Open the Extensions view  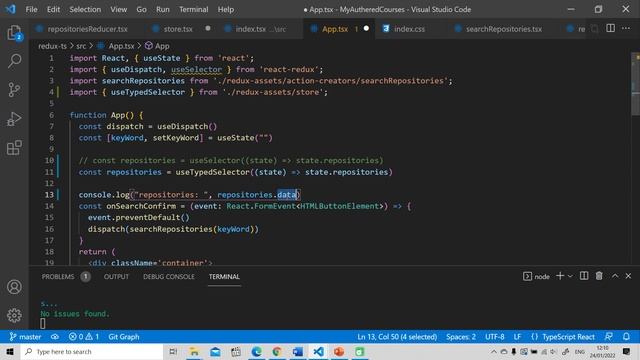[x=14, y=148]
